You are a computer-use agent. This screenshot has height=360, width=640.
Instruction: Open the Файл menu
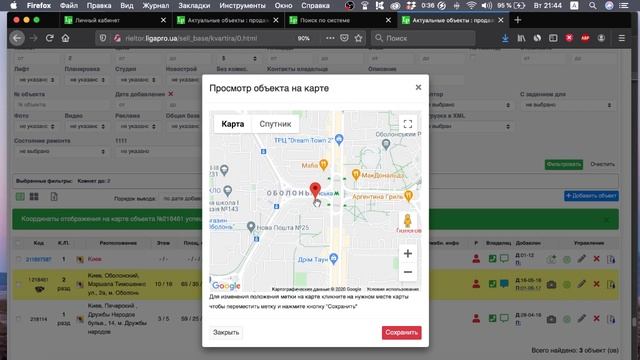pos(69,6)
